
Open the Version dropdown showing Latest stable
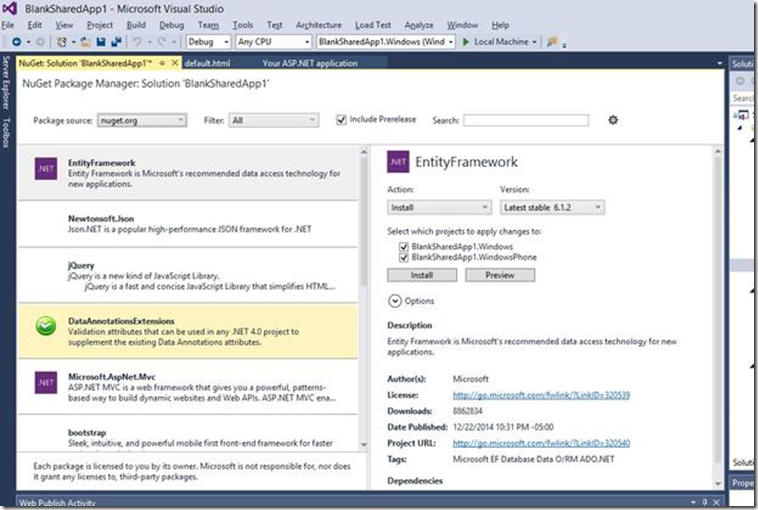(x=551, y=207)
